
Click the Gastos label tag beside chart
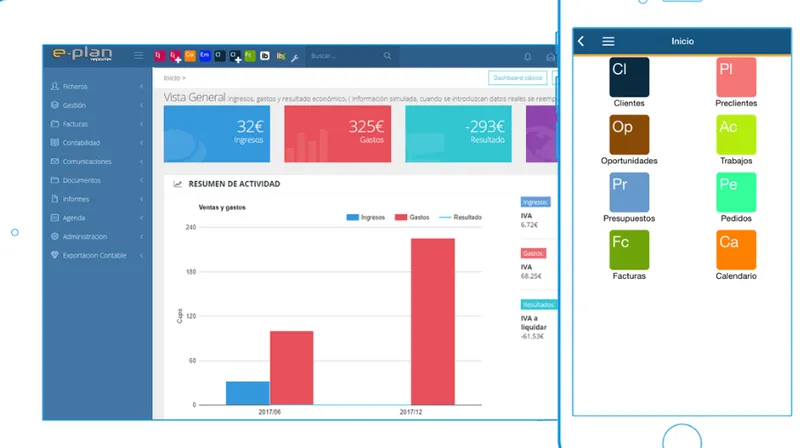tap(533, 253)
